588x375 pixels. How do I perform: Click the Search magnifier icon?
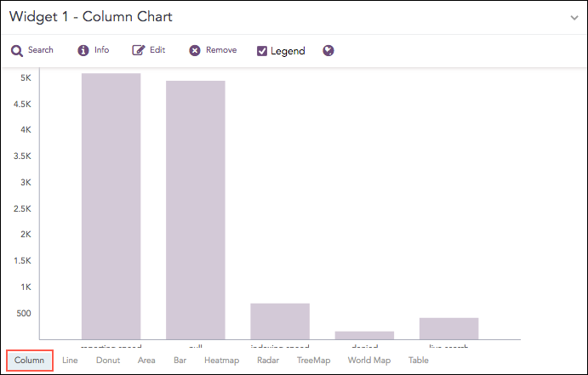click(17, 51)
